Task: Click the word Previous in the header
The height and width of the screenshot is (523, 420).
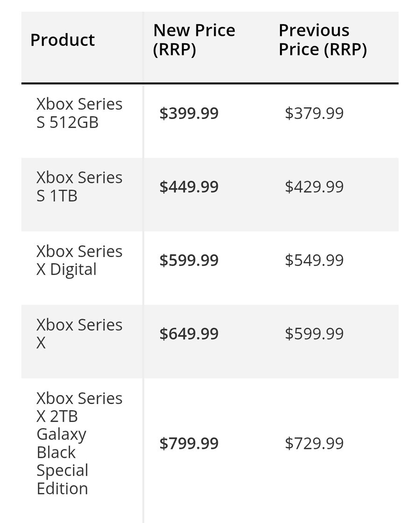Action: (x=314, y=30)
